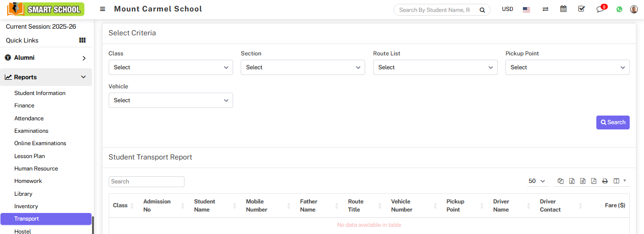Open the Route List dropdown
This screenshot has width=644, height=234.
point(435,67)
